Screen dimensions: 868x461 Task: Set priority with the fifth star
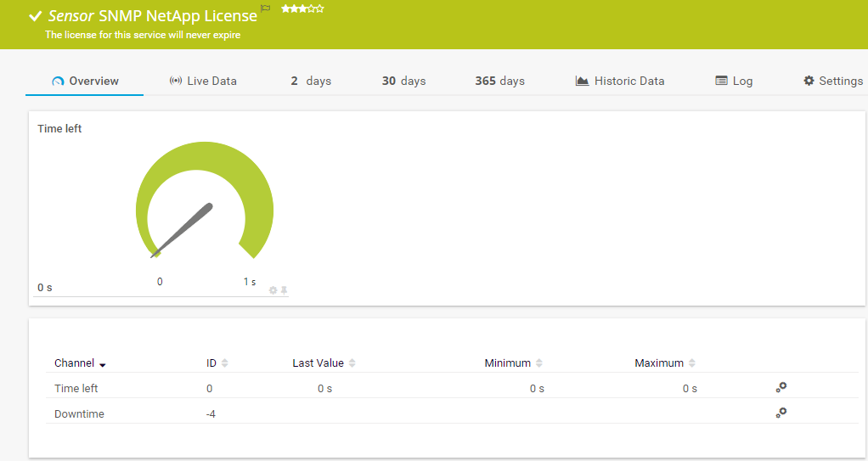click(319, 8)
